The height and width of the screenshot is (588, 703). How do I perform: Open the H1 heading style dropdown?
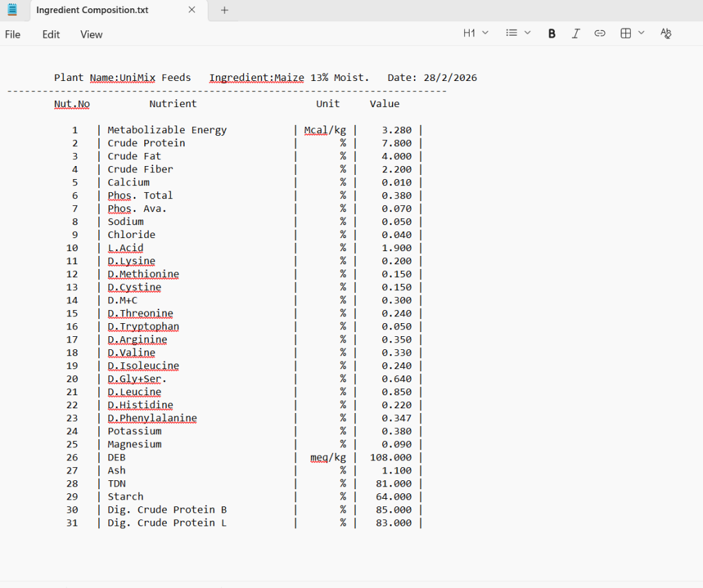click(x=475, y=33)
